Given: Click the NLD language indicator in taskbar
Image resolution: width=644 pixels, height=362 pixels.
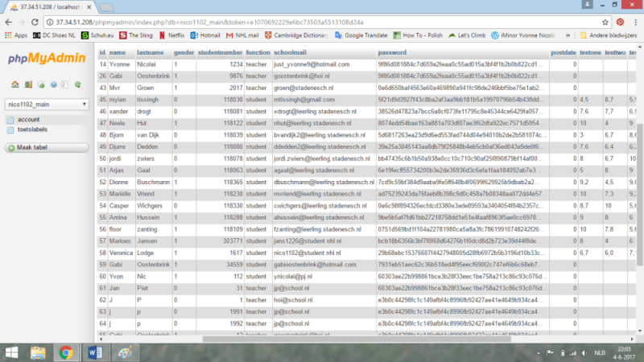Looking at the screenshot, I should click(x=600, y=353).
